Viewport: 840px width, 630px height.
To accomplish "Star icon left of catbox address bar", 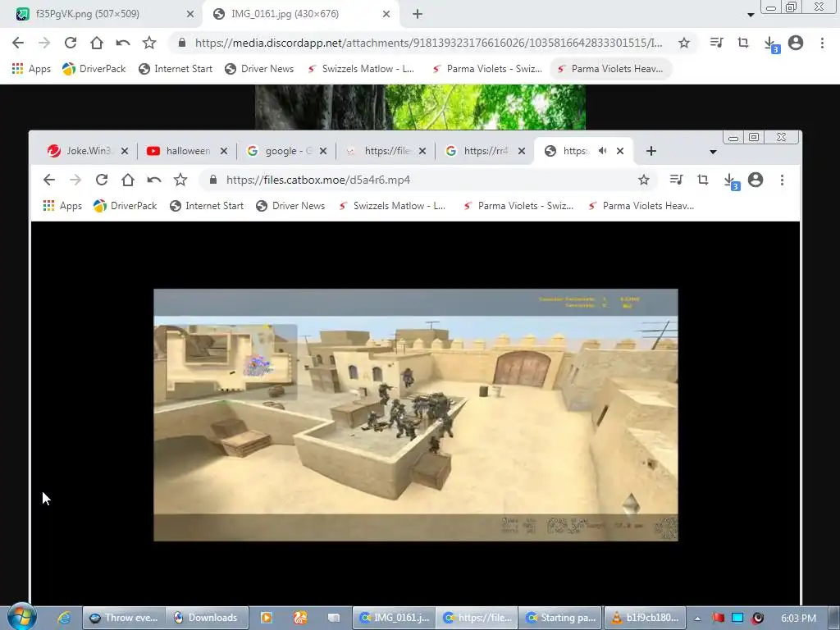I will pos(180,180).
